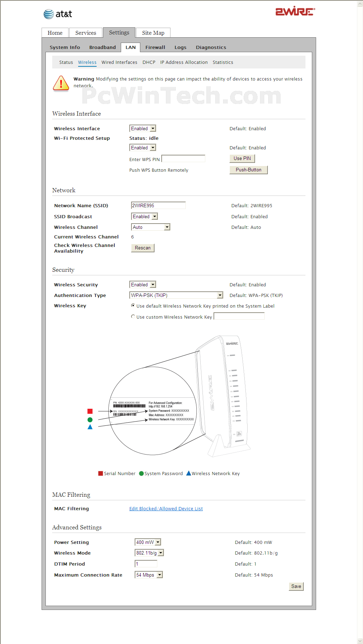Open the SSID Broadcast dropdown

pyautogui.click(x=145, y=216)
